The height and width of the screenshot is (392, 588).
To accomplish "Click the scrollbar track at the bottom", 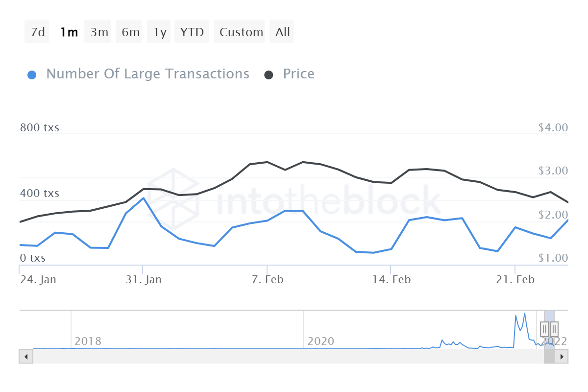I will point(294,356).
